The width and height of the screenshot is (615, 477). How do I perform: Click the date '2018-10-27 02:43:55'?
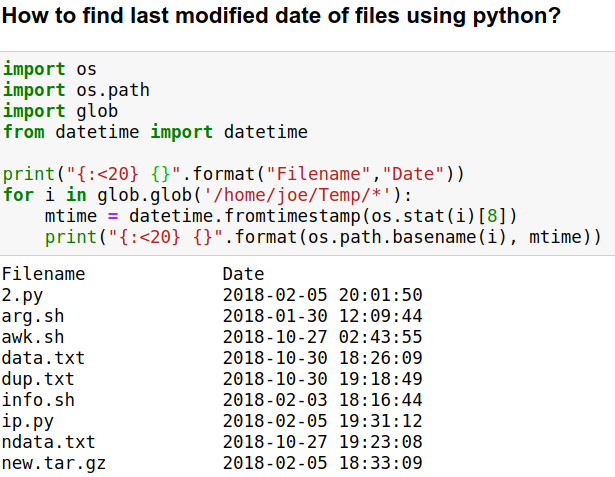[x=322, y=337]
